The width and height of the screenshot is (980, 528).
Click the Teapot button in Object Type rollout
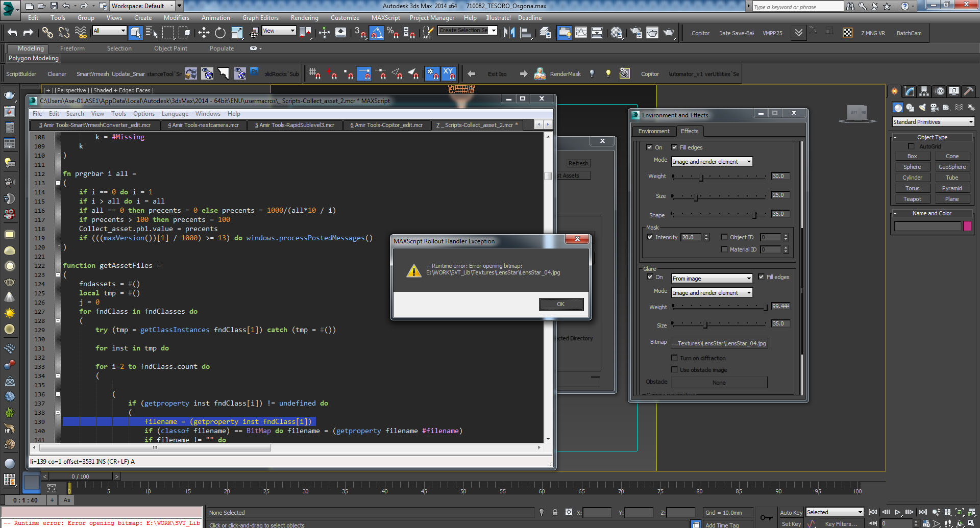tap(912, 199)
